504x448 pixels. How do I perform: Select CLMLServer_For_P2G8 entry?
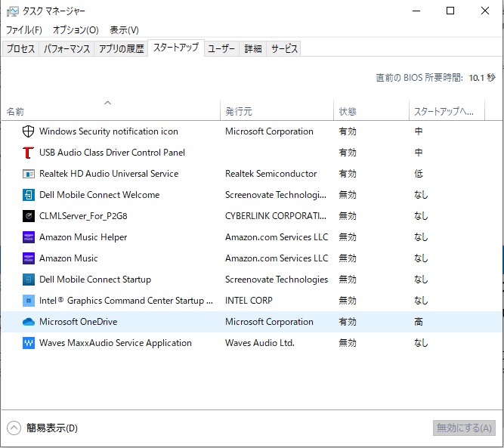click(x=83, y=216)
